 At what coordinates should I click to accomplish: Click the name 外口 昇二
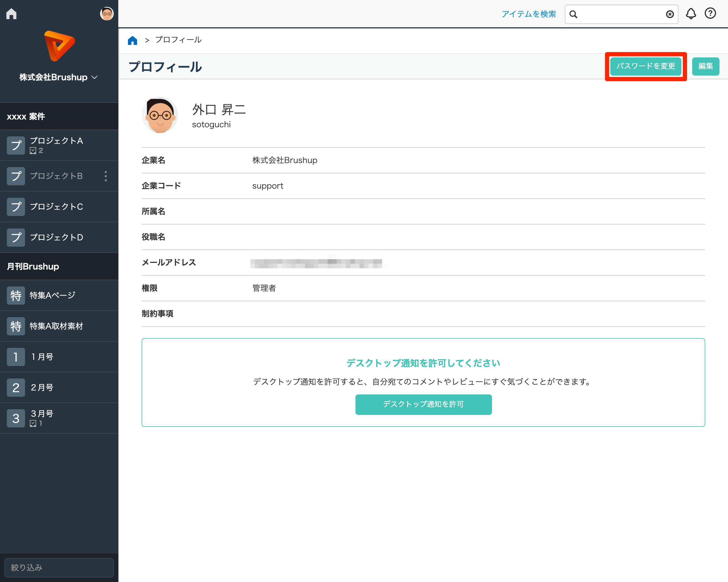[219, 110]
